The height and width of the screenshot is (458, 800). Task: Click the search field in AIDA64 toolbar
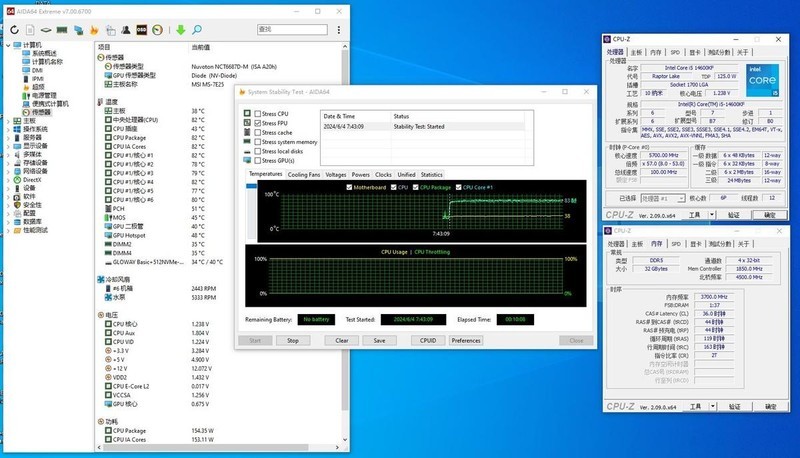[x=292, y=30]
